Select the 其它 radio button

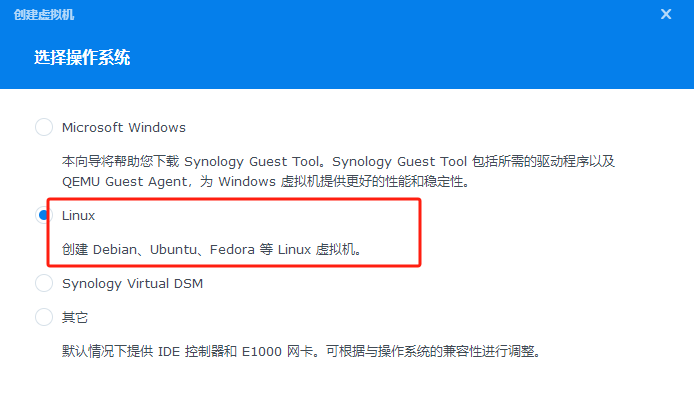[x=43, y=317]
